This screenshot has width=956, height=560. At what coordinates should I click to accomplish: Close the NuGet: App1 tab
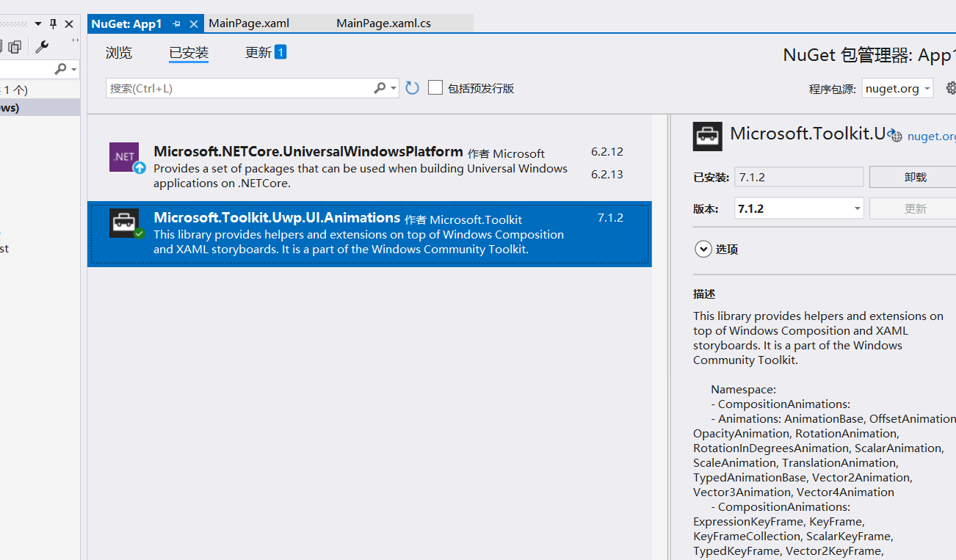tap(194, 24)
